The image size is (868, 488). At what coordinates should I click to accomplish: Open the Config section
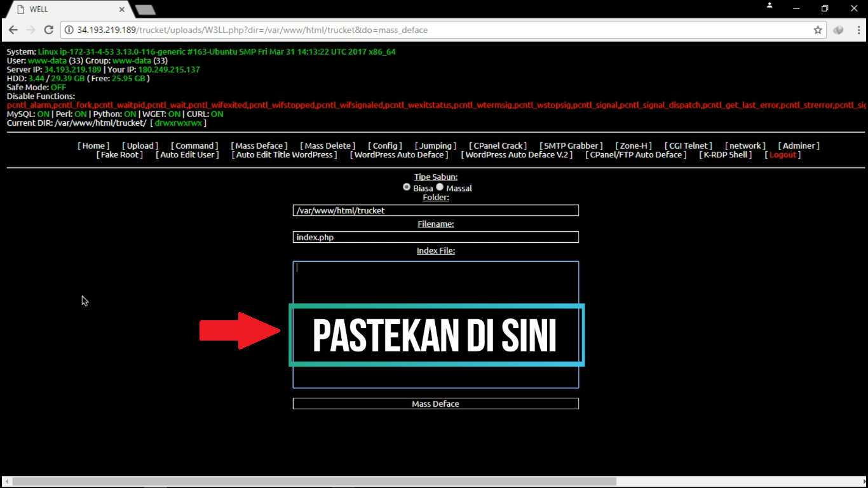(384, 146)
